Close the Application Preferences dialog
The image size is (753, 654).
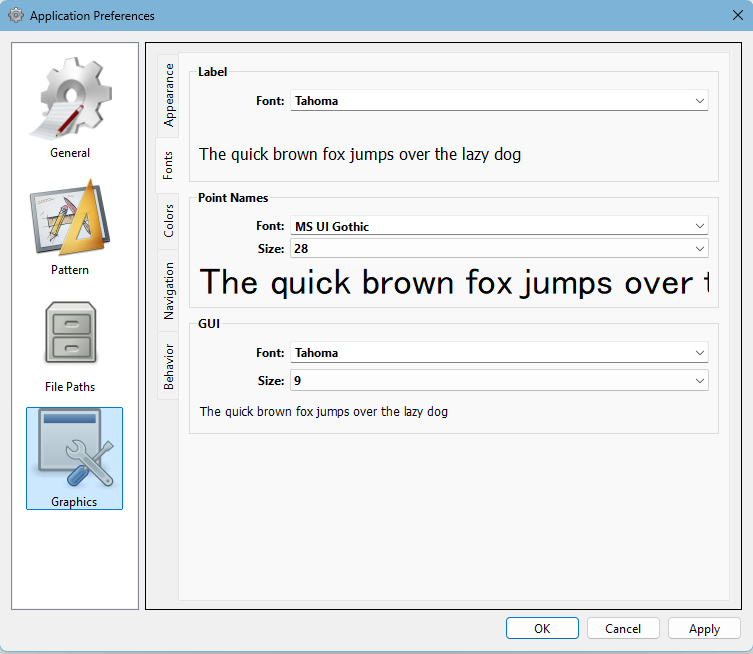coord(737,16)
